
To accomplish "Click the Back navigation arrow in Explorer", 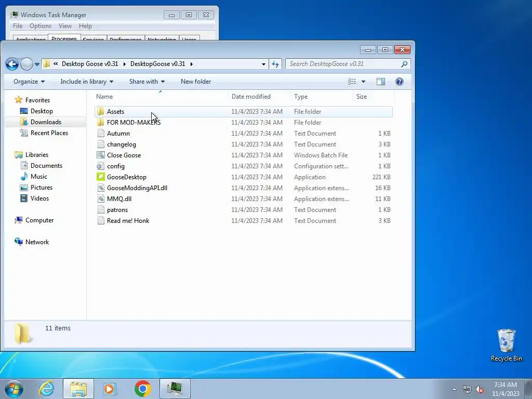I will (12, 64).
